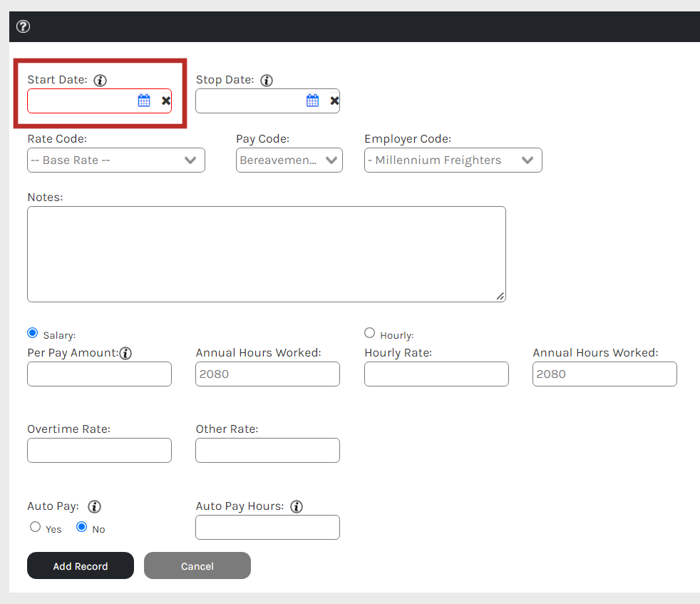Focus the Other Rate field

267,450
